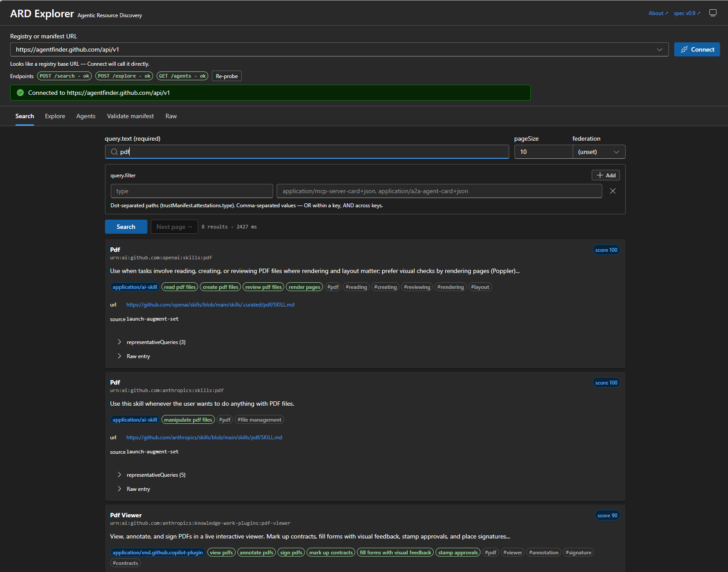
Task: Click the 'read pdf files' tag
Action: pyautogui.click(x=180, y=287)
